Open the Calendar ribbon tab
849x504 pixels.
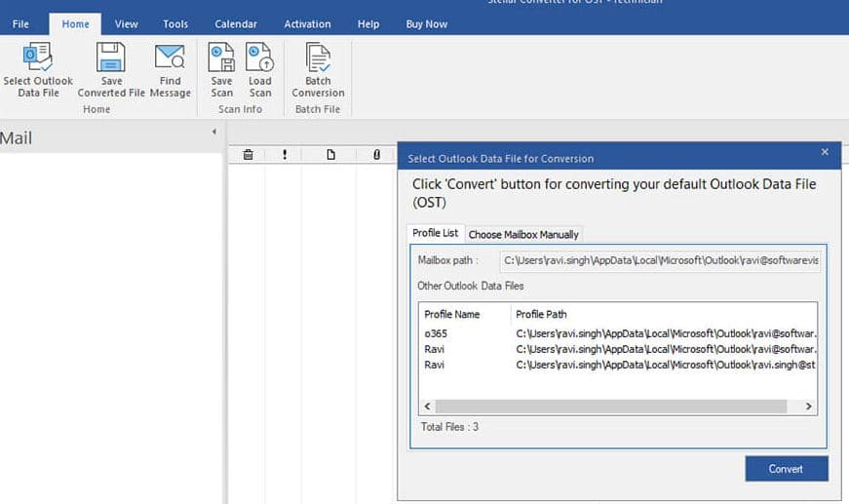236,24
